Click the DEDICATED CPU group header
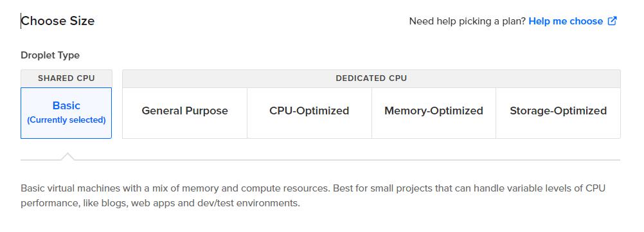This screenshot has width=644, height=232. pos(371,78)
